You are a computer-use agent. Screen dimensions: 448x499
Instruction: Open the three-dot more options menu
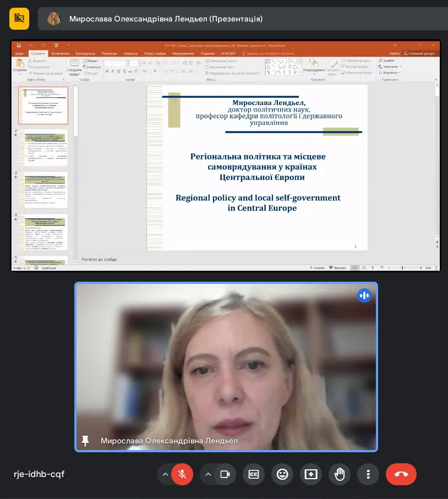(368, 474)
